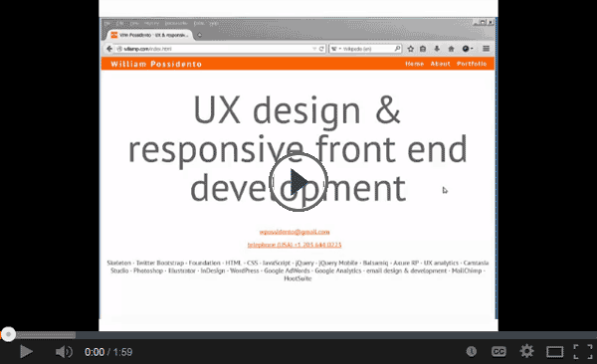Image resolution: width=597 pixels, height=364 pixels.
Task: Open the Watch Later clock icon
Action: 472,351
